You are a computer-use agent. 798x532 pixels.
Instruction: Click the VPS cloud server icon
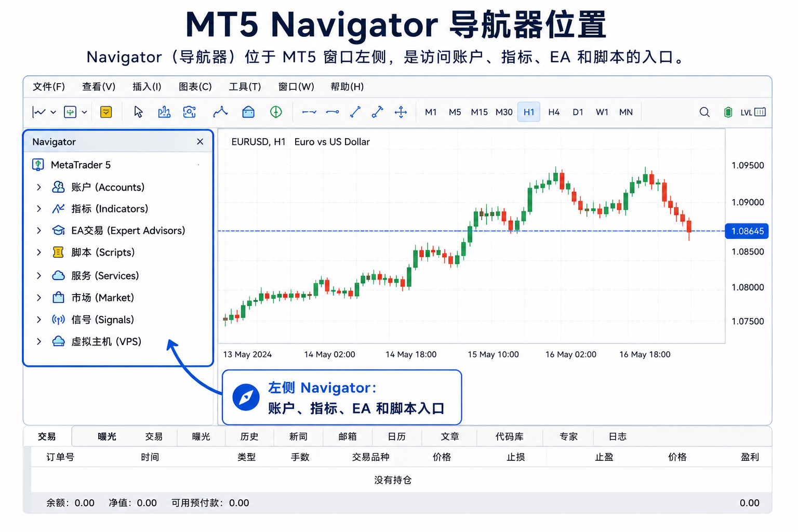coord(58,341)
